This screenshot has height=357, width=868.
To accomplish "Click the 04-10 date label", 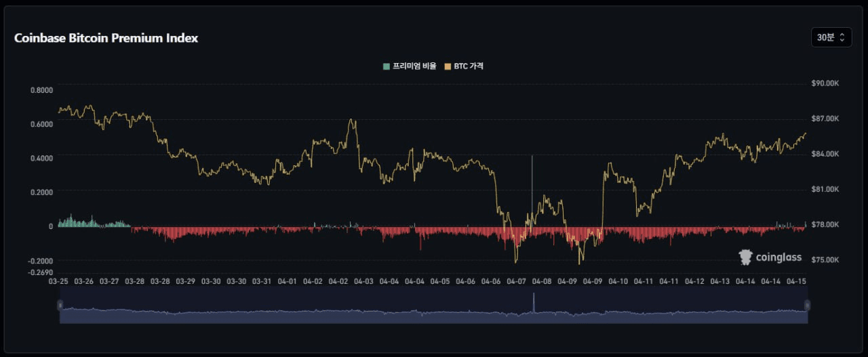I will [618, 281].
